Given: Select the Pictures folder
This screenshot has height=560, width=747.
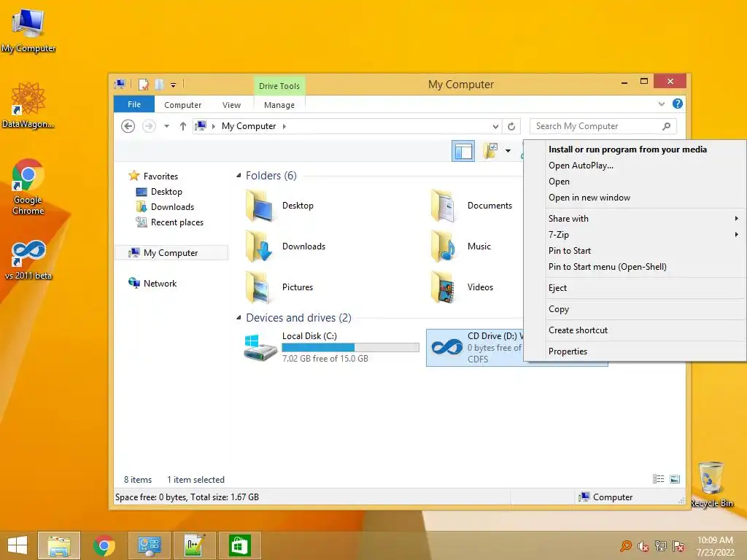Looking at the screenshot, I should (x=280, y=287).
